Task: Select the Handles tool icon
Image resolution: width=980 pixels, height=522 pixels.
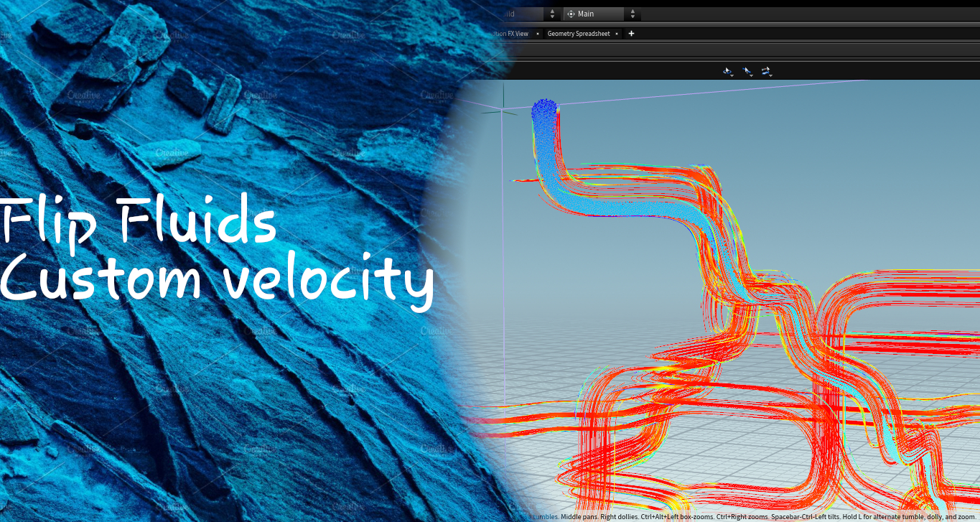Action: tap(765, 70)
